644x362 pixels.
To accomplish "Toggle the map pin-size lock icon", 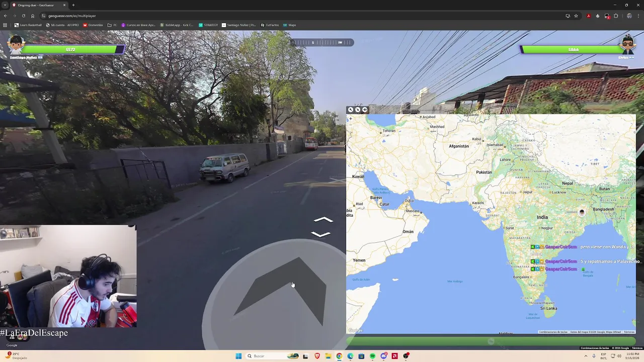I will (365, 110).
